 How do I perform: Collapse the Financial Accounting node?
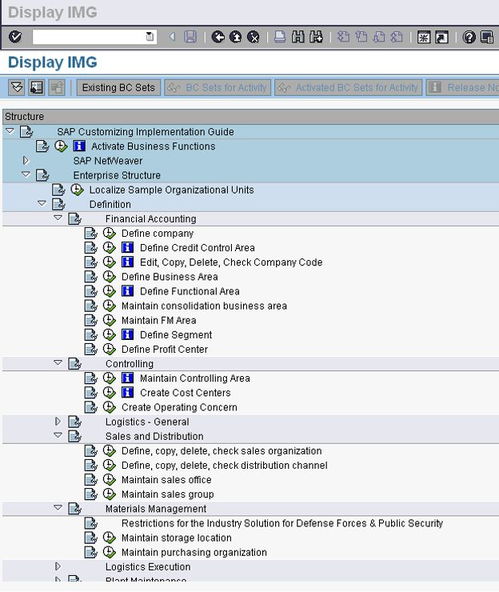coord(58,218)
